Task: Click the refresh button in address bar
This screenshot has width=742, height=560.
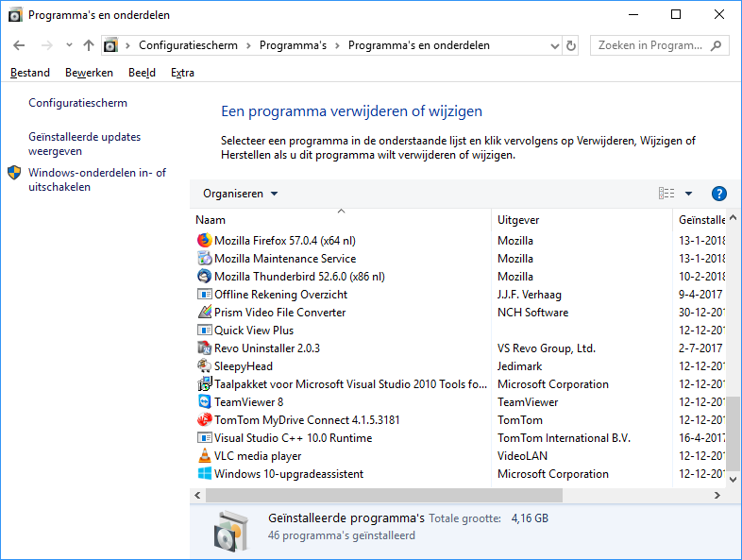Action: point(571,45)
